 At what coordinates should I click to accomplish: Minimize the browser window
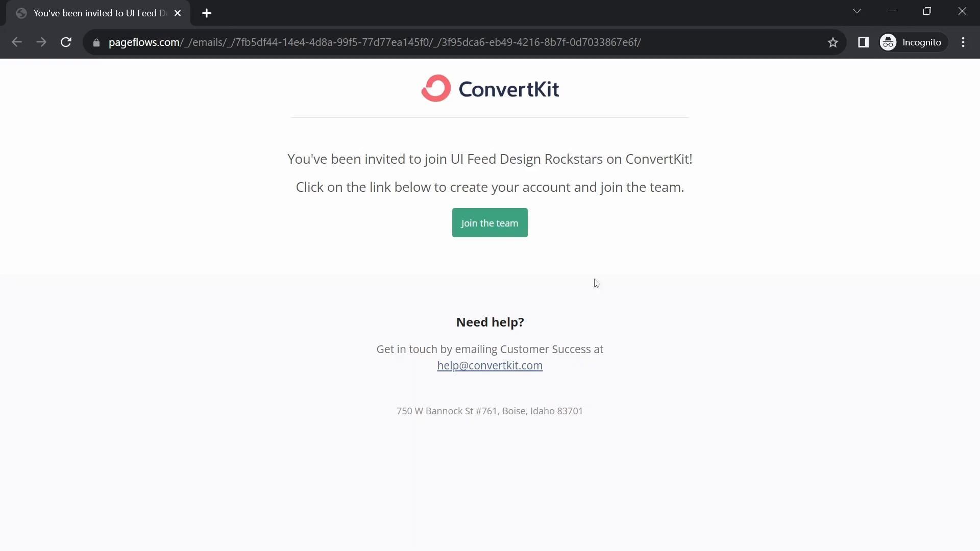(x=892, y=11)
